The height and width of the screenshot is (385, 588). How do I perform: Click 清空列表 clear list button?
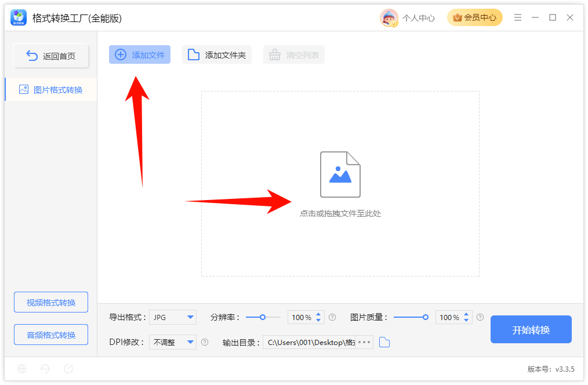coord(294,55)
